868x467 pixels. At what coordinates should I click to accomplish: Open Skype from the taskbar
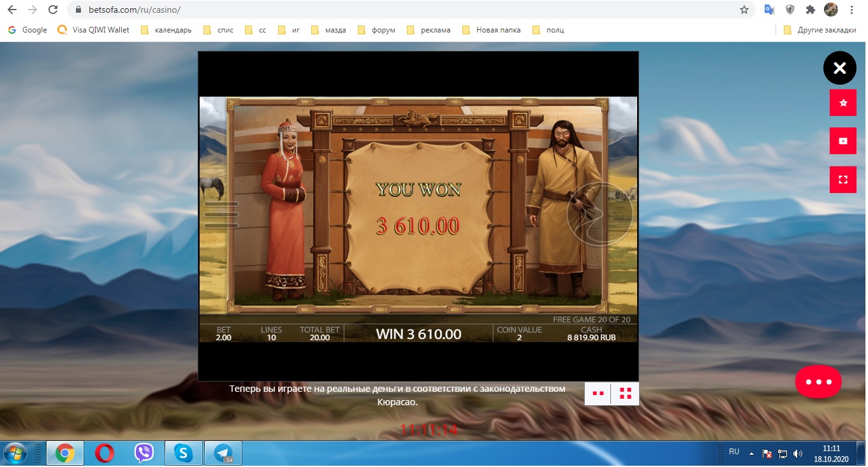pos(183,453)
